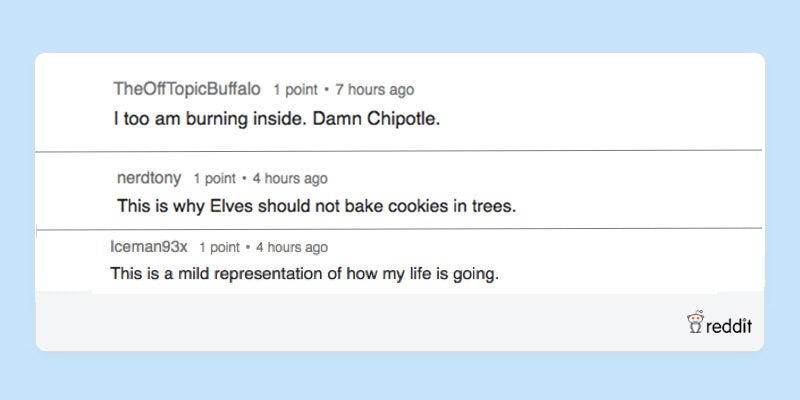The width and height of the screenshot is (800, 400).
Task: Click the reddit alien Snoo logo icon
Action: coord(695,322)
